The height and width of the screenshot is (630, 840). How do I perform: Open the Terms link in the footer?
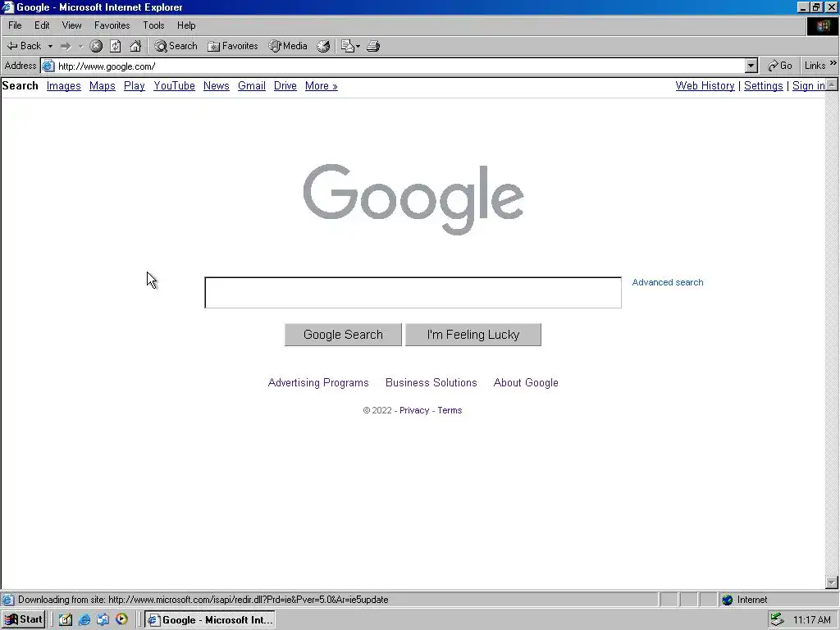(x=450, y=410)
